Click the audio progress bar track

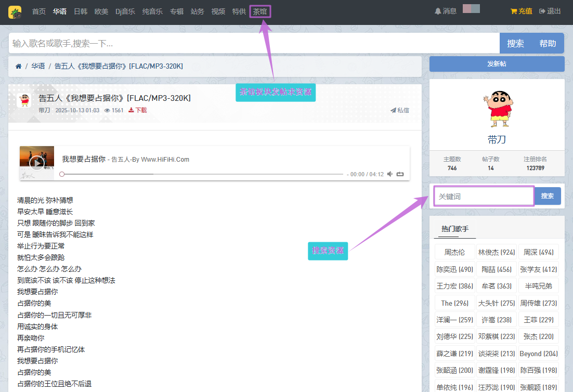[203, 174]
